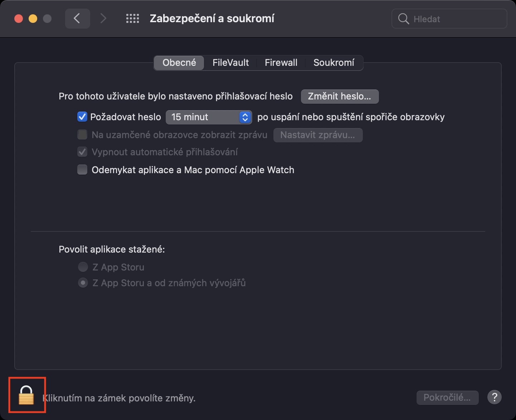Close the window with the red button

[x=19, y=19]
